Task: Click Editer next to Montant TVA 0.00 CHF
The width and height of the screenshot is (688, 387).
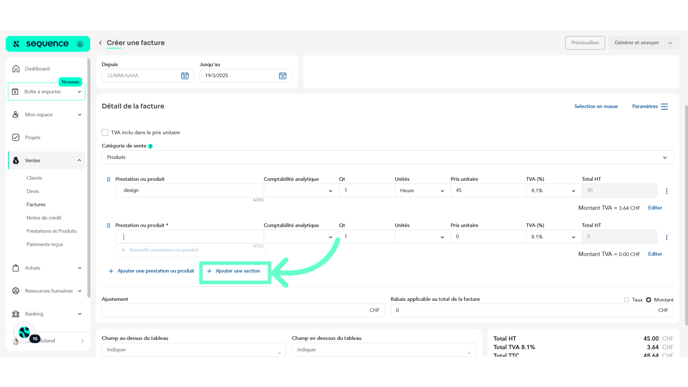Action: [x=655, y=254]
